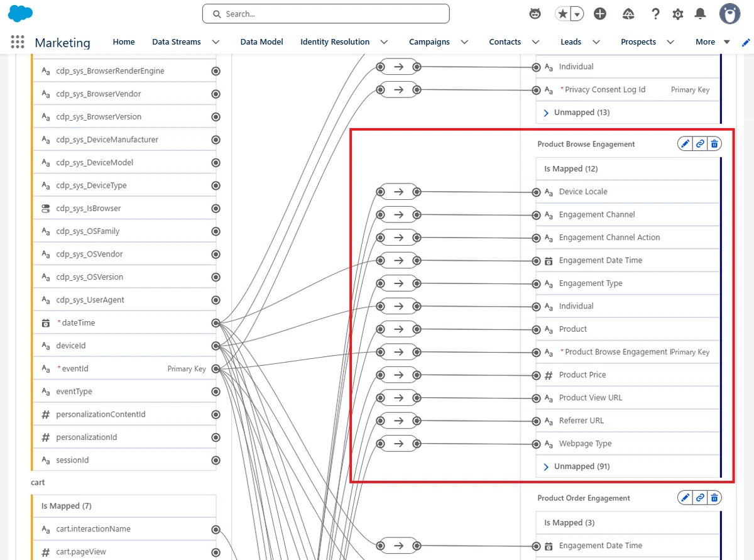The height and width of the screenshot is (560, 754).
Task: Click link icon for Product Browse Engagement
Action: pyautogui.click(x=700, y=144)
